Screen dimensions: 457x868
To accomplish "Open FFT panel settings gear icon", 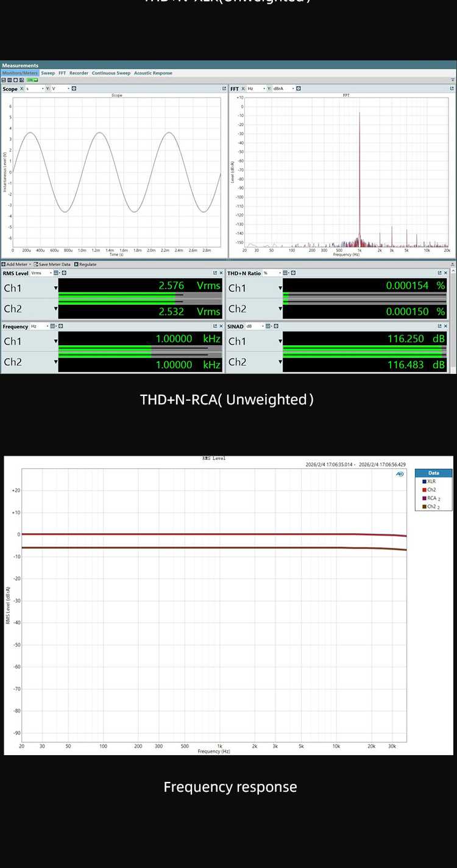I will pos(298,88).
